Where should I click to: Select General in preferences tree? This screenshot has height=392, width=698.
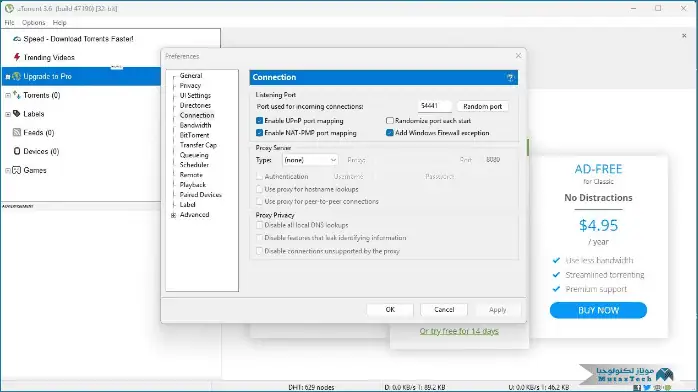191,76
